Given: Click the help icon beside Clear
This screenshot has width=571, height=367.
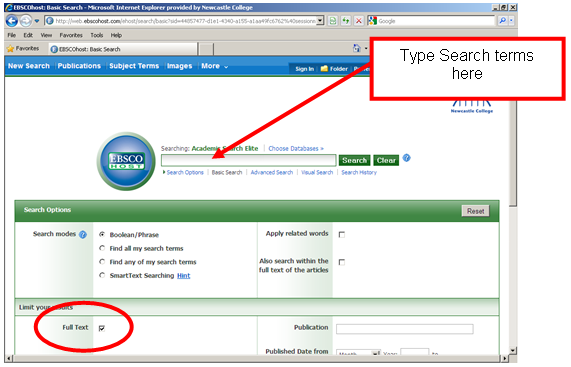Looking at the screenshot, I should click(x=407, y=158).
